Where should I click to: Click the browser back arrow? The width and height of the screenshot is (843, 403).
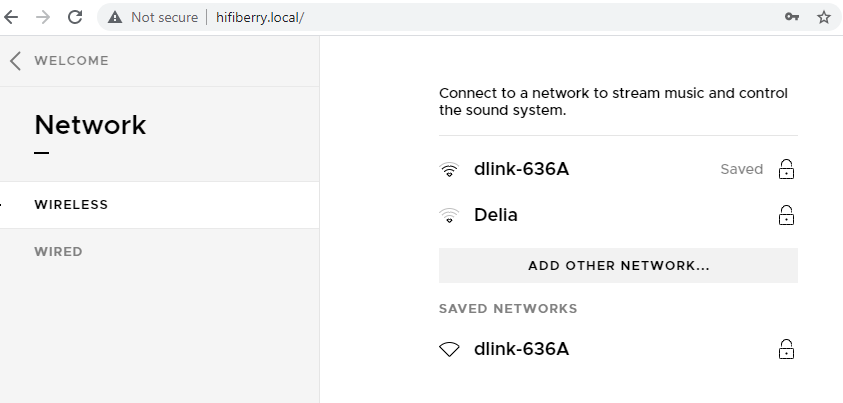click(10, 17)
